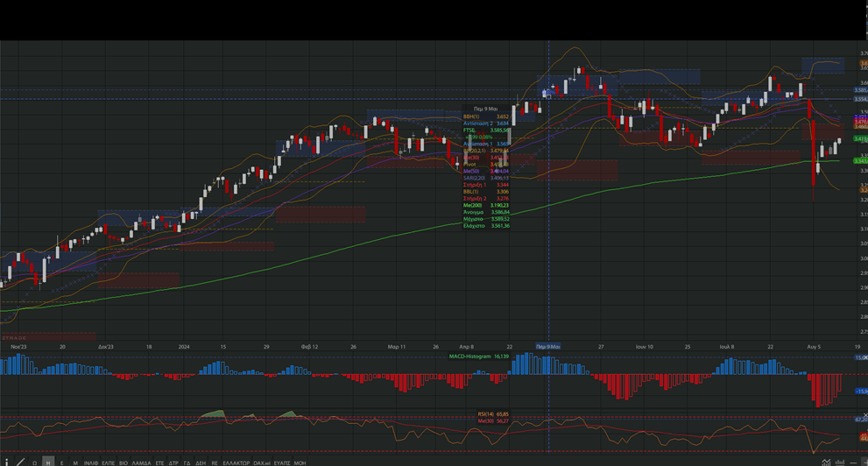Screen dimensions: 868x466
Task: Select the trend line drawing tool
Action: (20, 462)
